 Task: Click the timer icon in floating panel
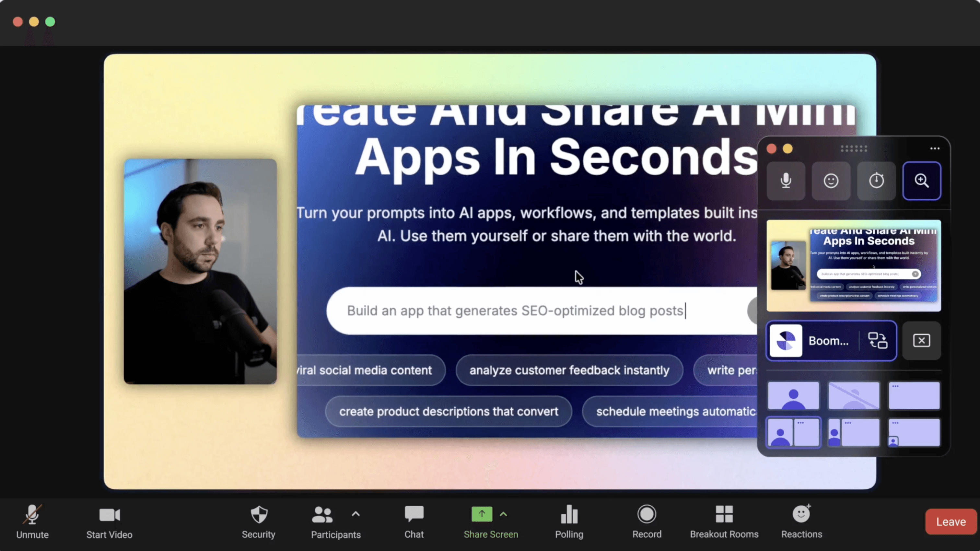(x=876, y=181)
